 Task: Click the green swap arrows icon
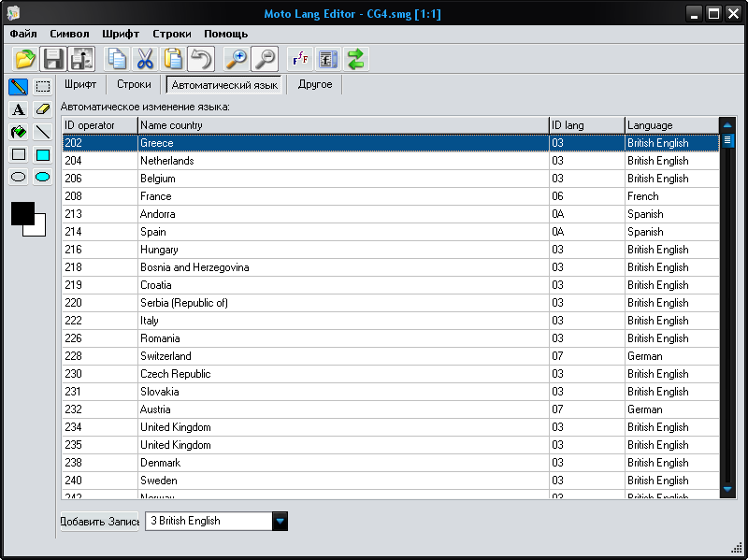point(356,59)
